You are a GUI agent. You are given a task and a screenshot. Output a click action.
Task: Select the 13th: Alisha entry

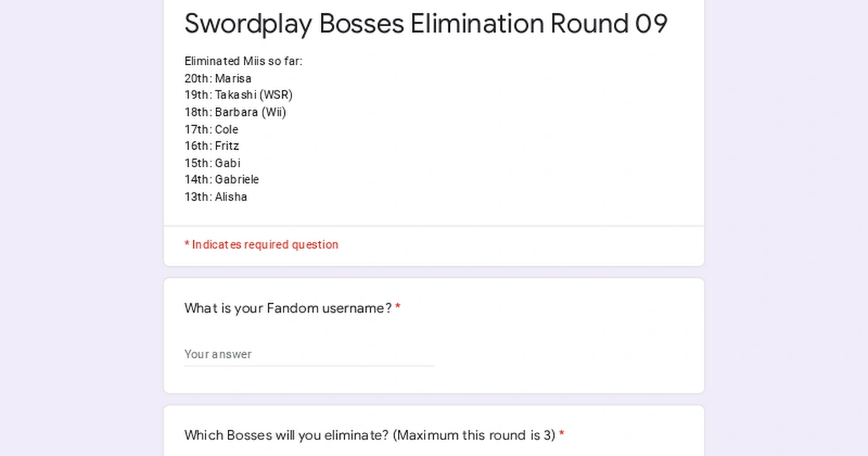pos(216,196)
